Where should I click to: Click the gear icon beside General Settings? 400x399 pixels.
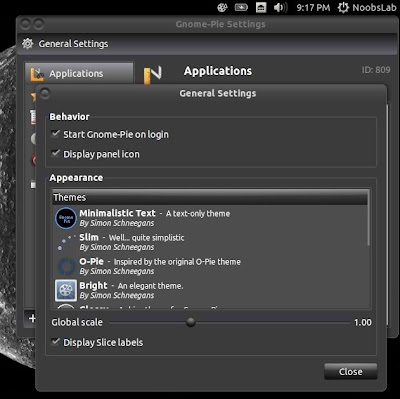[28, 44]
